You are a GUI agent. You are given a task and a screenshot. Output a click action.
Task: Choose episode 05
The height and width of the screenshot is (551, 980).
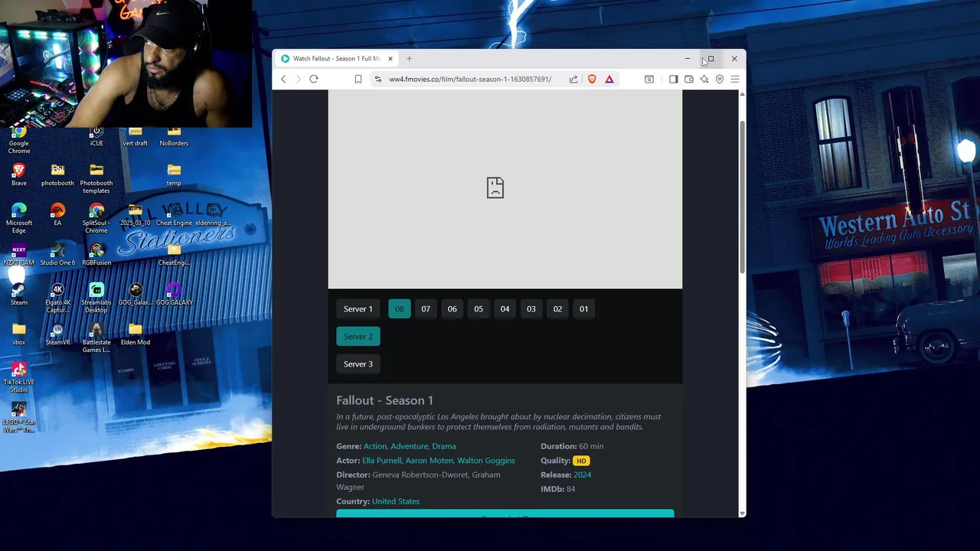point(479,309)
